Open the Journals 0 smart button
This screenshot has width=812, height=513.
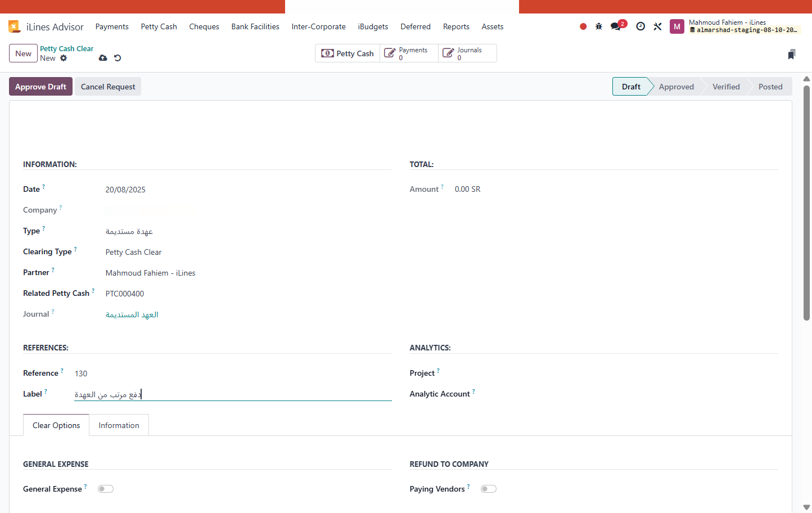(x=467, y=53)
